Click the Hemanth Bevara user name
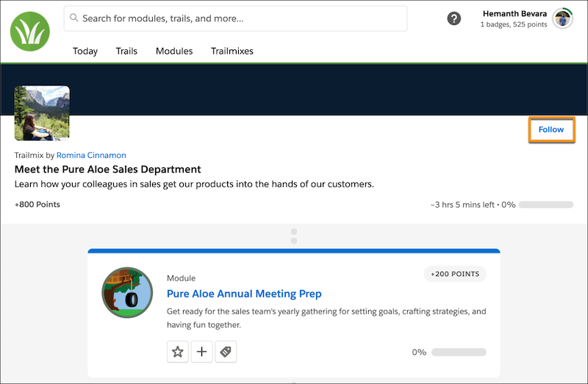 514,13
